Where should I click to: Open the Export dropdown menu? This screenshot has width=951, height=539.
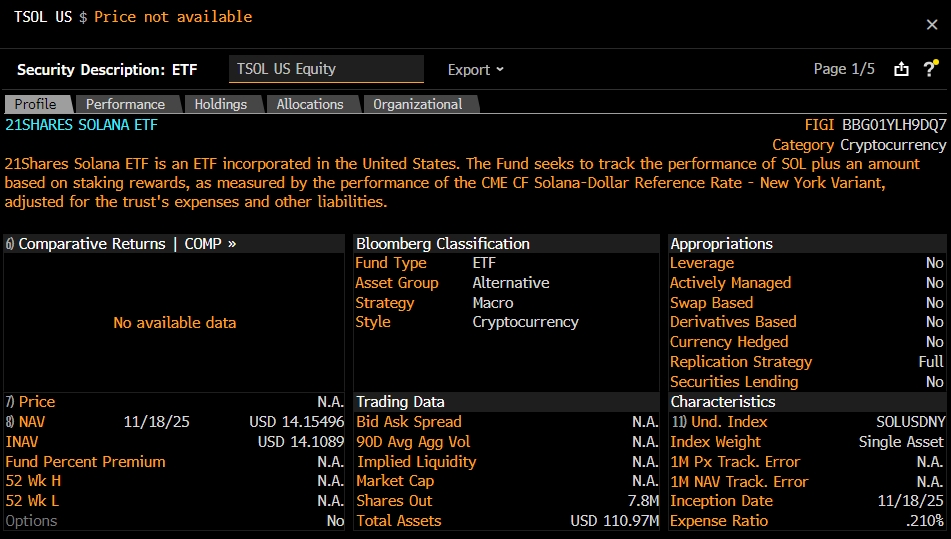click(x=475, y=70)
